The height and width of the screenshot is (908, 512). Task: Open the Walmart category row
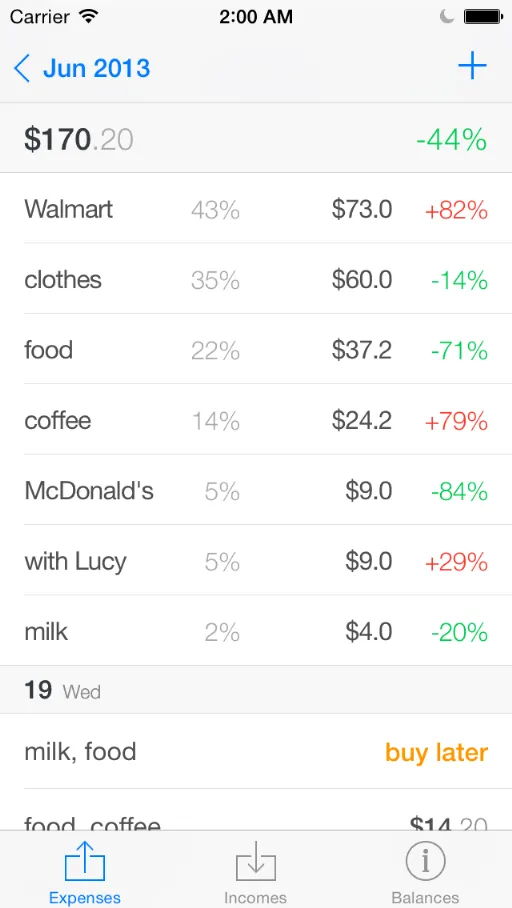click(x=256, y=208)
